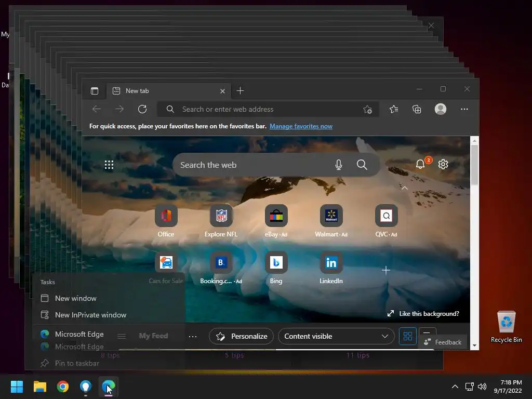Open the profile avatar icon
532x399 pixels.
pos(441,109)
